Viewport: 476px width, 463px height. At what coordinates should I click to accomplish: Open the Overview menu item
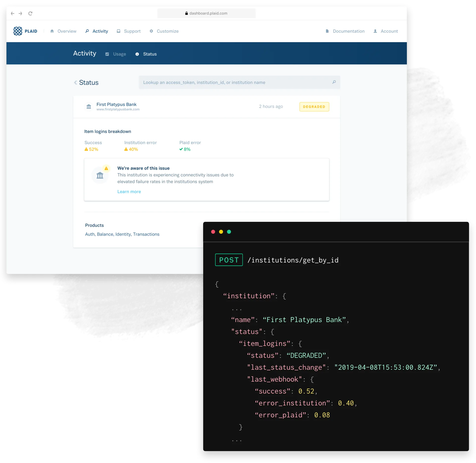[x=67, y=31]
